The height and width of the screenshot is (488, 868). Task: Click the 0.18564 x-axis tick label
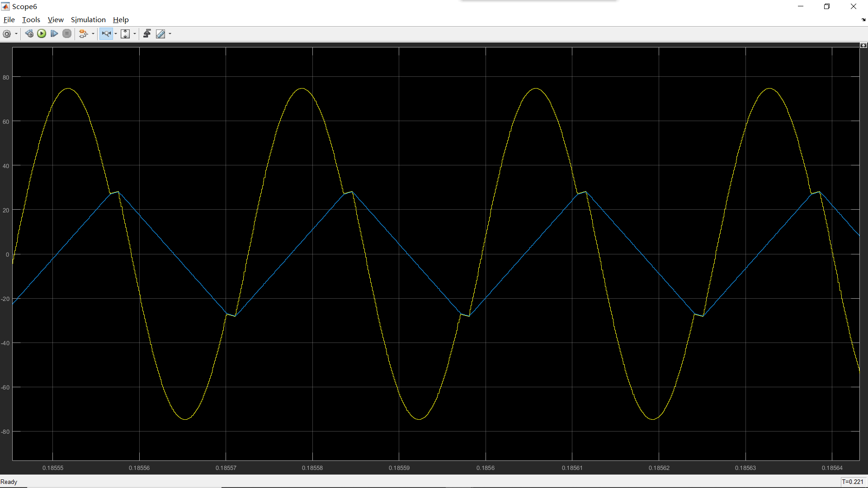tap(832, 468)
